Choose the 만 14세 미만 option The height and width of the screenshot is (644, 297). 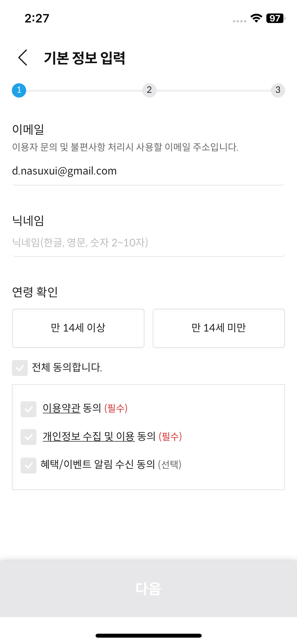pos(219,328)
